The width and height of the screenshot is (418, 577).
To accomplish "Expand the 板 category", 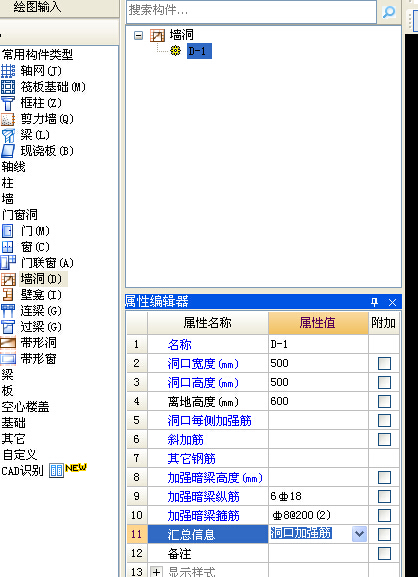I will coord(7,390).
